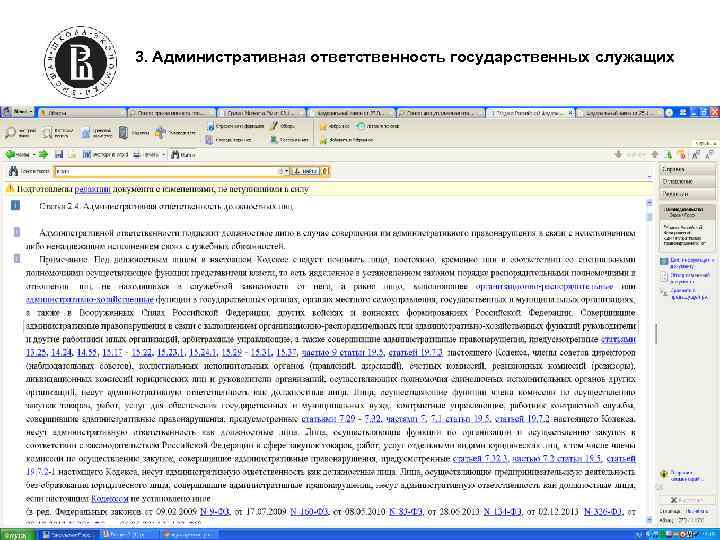
Task: Open the Legal Navigator icon
Action: point(85,133)
